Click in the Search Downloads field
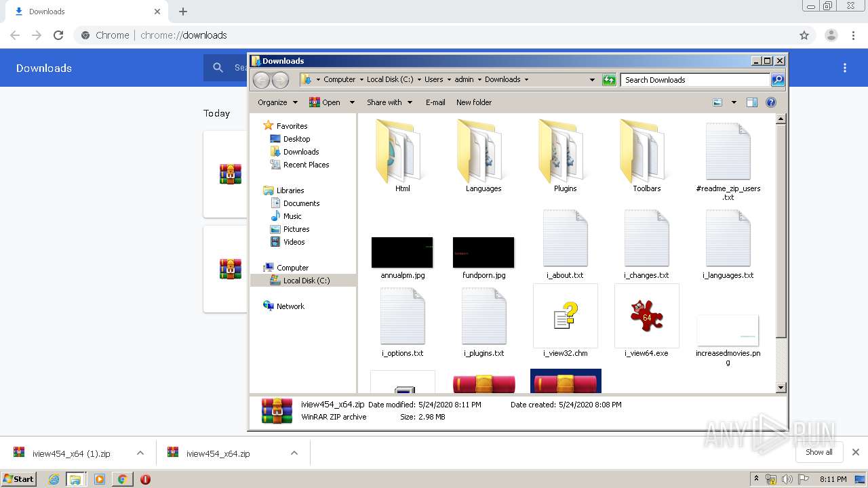 [x=696, y=80]
